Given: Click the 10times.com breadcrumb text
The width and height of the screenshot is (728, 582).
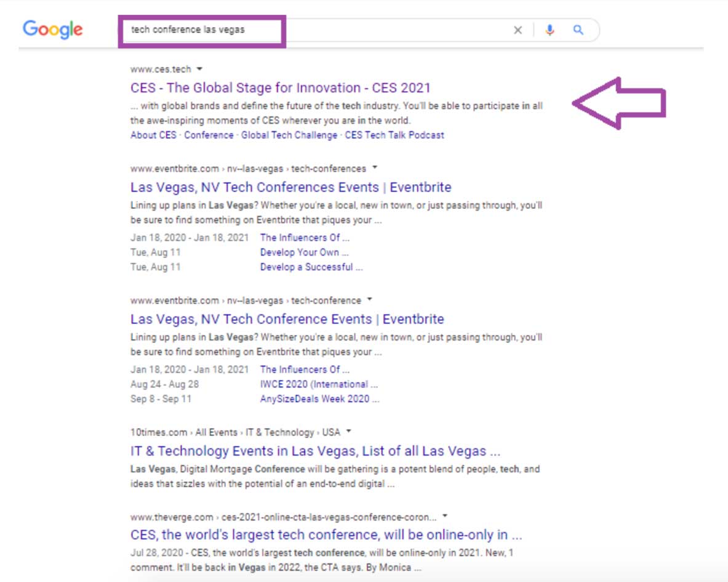Looking at the screenshot, I should click(235, 432).
